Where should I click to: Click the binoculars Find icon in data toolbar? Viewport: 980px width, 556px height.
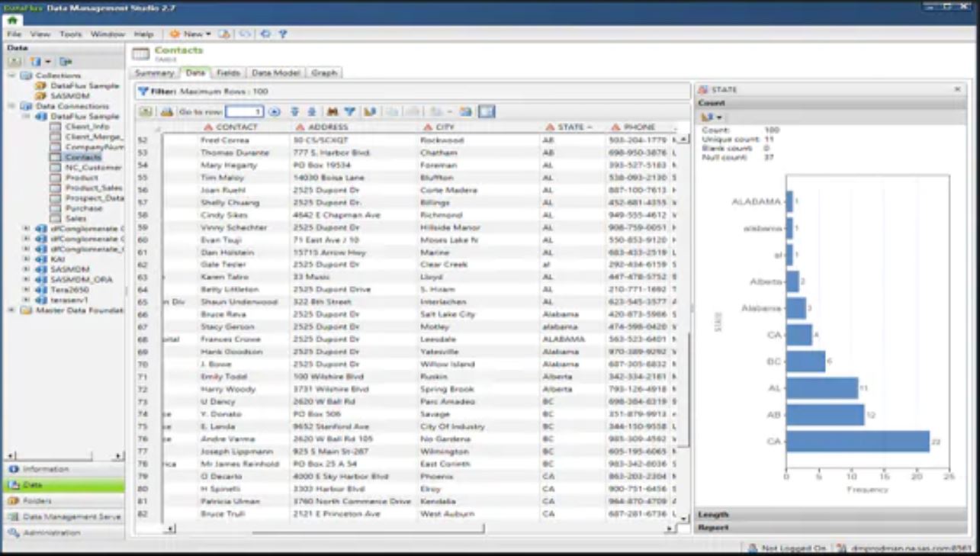tap(333, 112)
